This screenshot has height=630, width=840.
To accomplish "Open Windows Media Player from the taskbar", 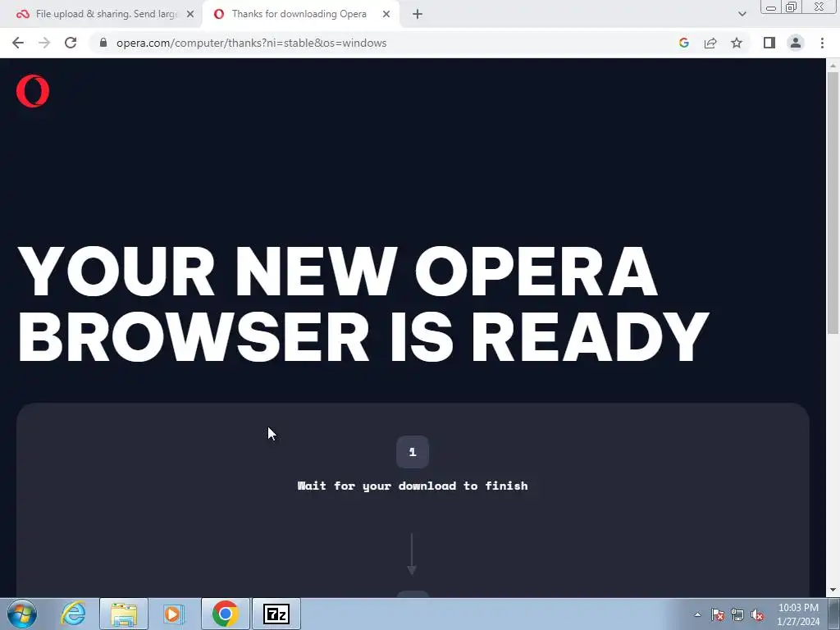I will (174, 614).
